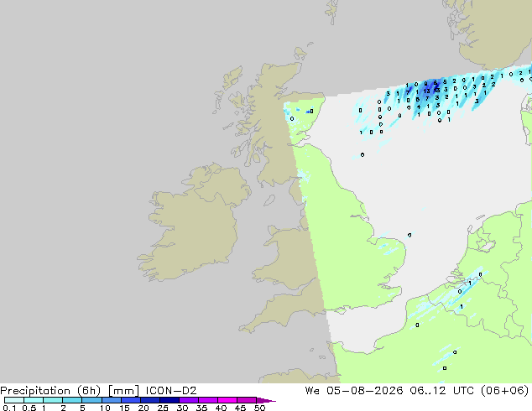This screenshot has height=411, width=532.
Task: Click the "UTC" label
Action: click(463, 391)
